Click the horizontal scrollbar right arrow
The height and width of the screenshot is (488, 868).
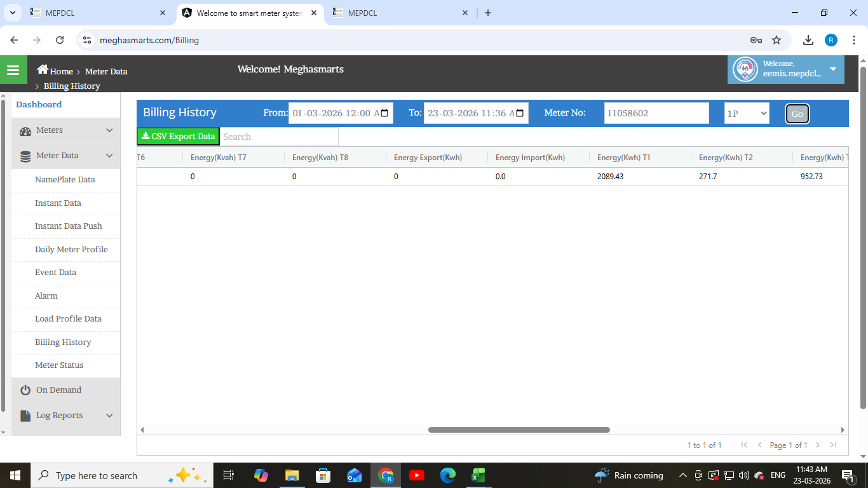pyautogui.click(x=843, y=430)
